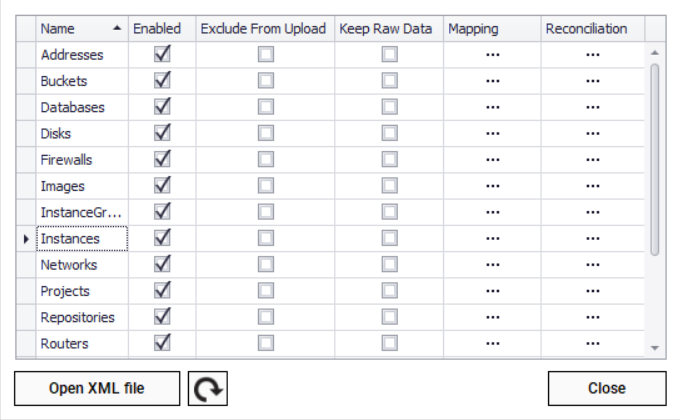Open Mapping ellipsis for Instances row
The height and width of the screenshot is (420, 680).
pos(492,239)
